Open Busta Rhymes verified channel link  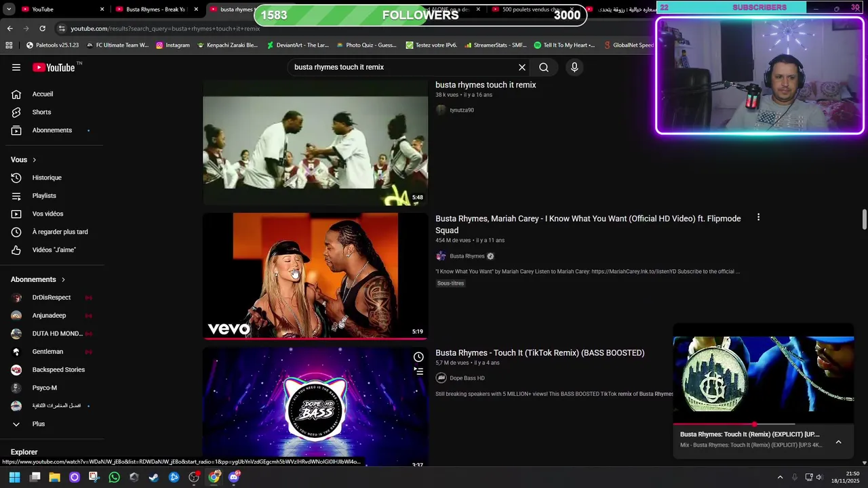467,256
